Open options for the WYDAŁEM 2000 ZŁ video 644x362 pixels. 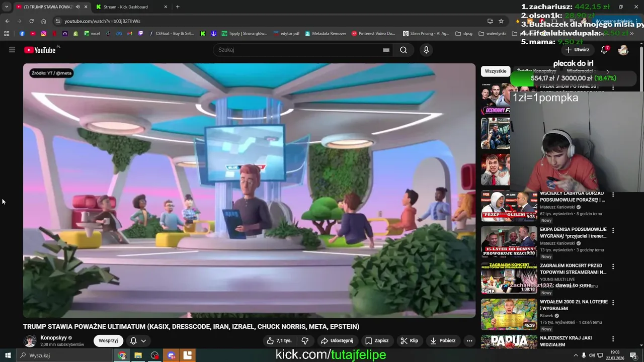[x=613, y=303]
